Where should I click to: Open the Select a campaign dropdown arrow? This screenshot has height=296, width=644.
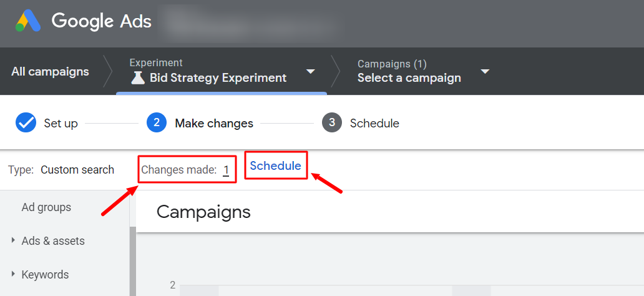[x=485, y=72]
